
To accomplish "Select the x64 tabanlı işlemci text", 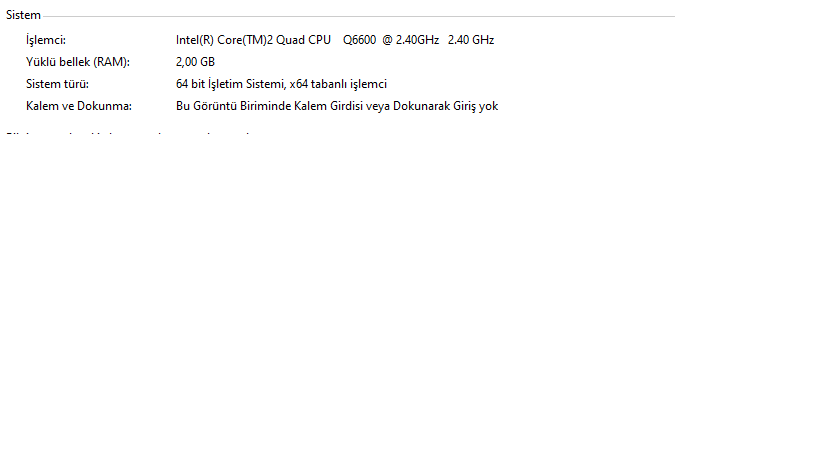I will coord(338,84).
